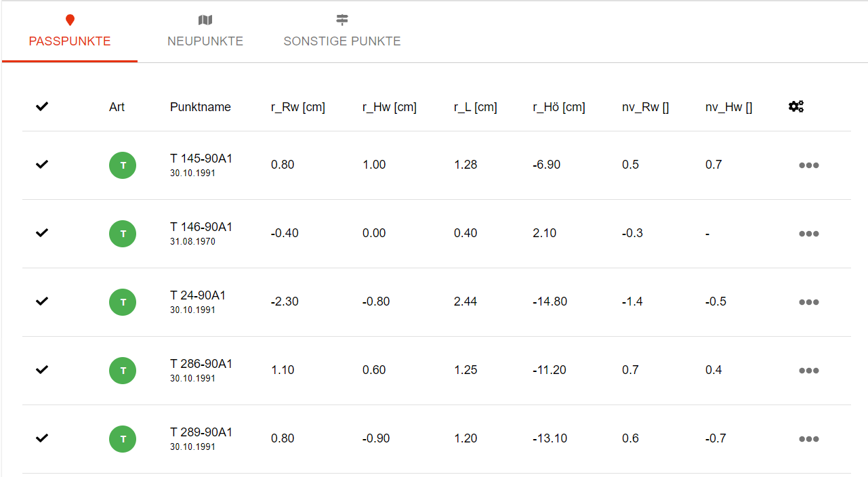Open the Sonstige Punkte tab
This screenshot has width=868, height=477.
(x=342, y=41)
